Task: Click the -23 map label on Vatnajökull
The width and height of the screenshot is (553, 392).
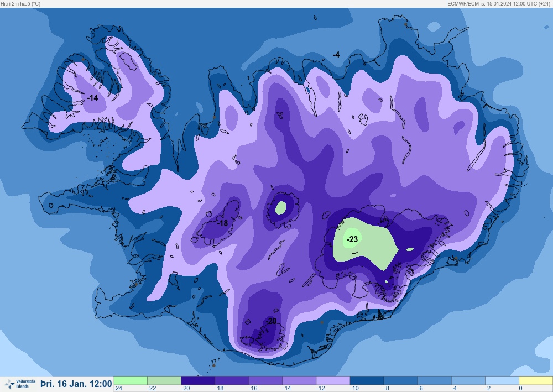Action: point(352,239)
